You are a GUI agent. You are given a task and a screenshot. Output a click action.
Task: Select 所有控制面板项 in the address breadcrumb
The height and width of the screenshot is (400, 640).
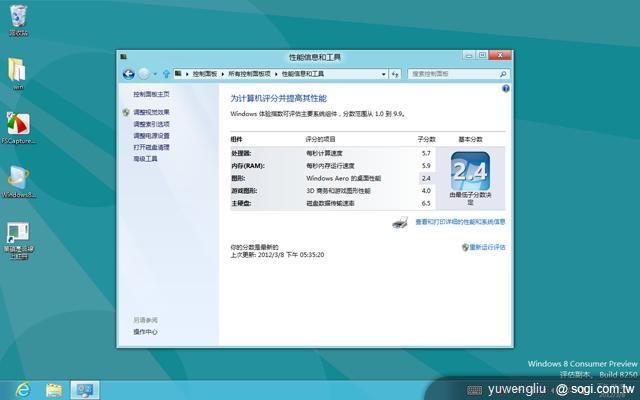(249, 74)
